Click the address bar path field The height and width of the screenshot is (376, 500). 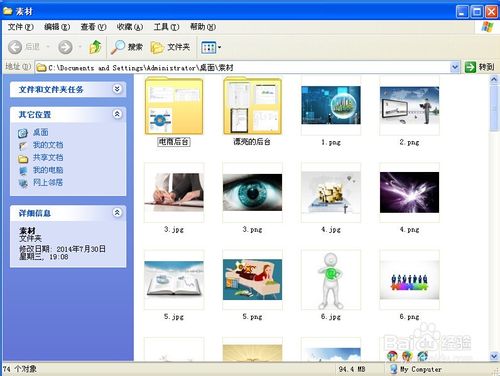point(247,68)
